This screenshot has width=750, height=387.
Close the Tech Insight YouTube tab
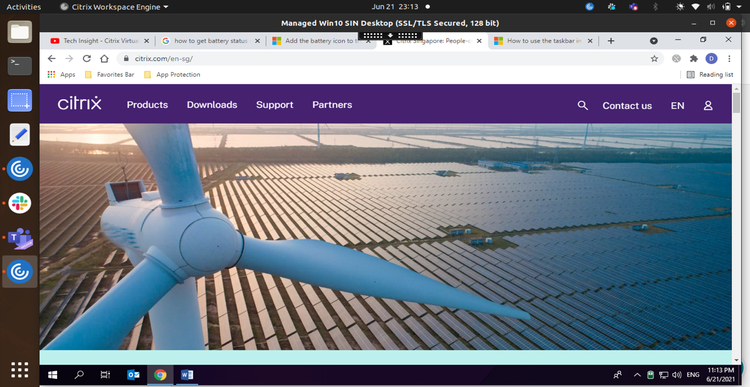coord(146,41)
